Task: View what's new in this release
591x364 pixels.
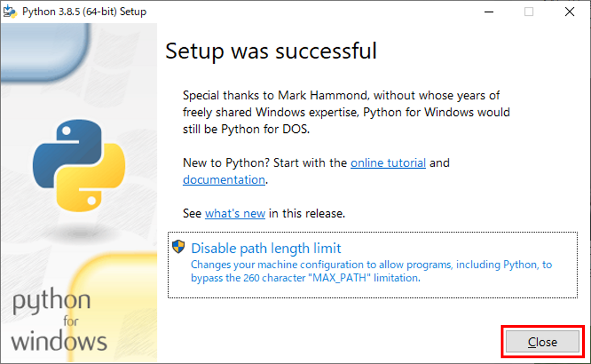Action: point(235,213)
